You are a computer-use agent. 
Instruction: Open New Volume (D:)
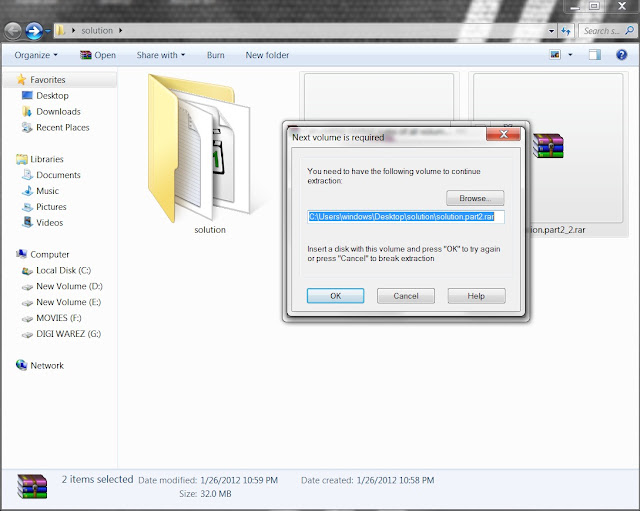(x=69, y=287)
